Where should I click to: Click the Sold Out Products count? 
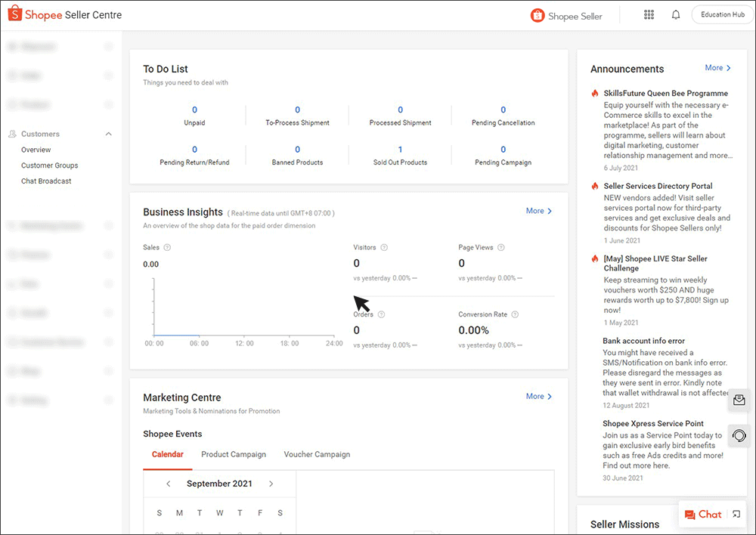400,150
